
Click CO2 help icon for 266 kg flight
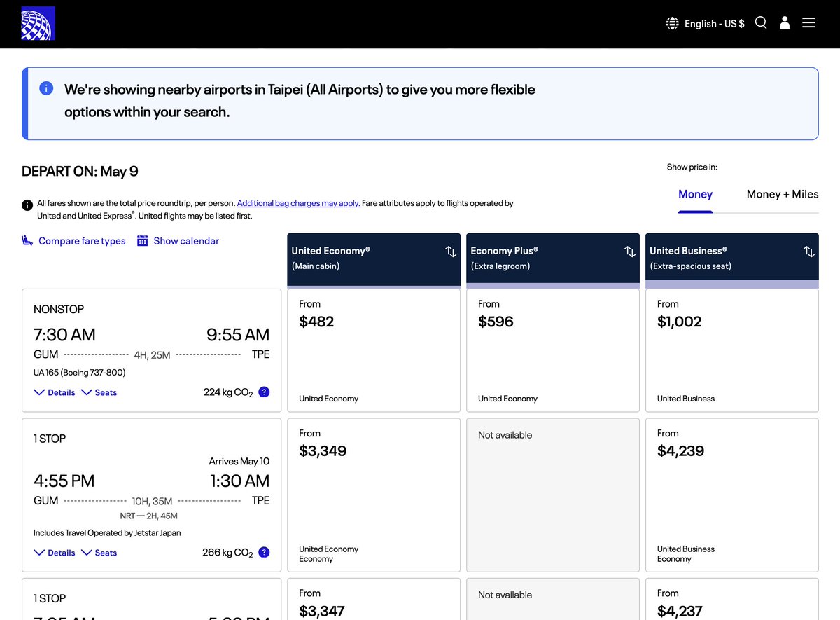pos(264,552)
